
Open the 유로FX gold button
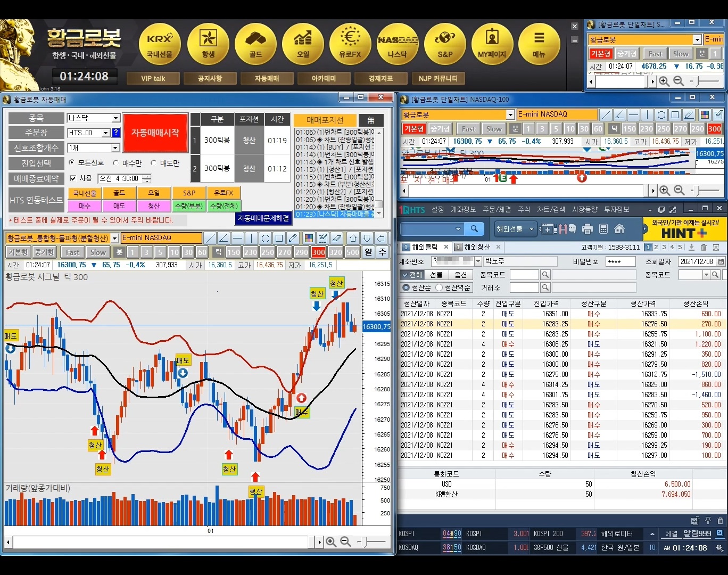click(x=350, y=44)
